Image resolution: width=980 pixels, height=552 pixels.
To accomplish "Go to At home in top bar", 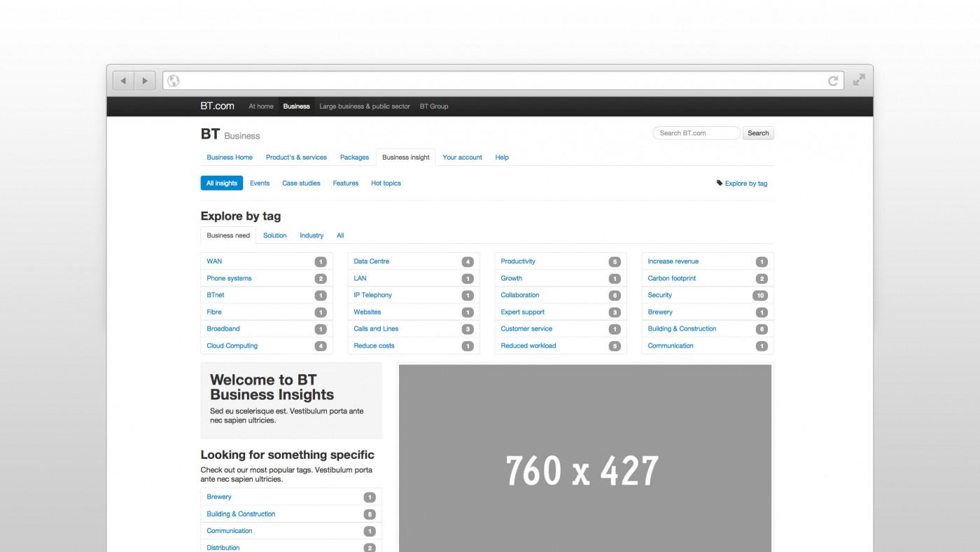I will [x=261, y=106].
